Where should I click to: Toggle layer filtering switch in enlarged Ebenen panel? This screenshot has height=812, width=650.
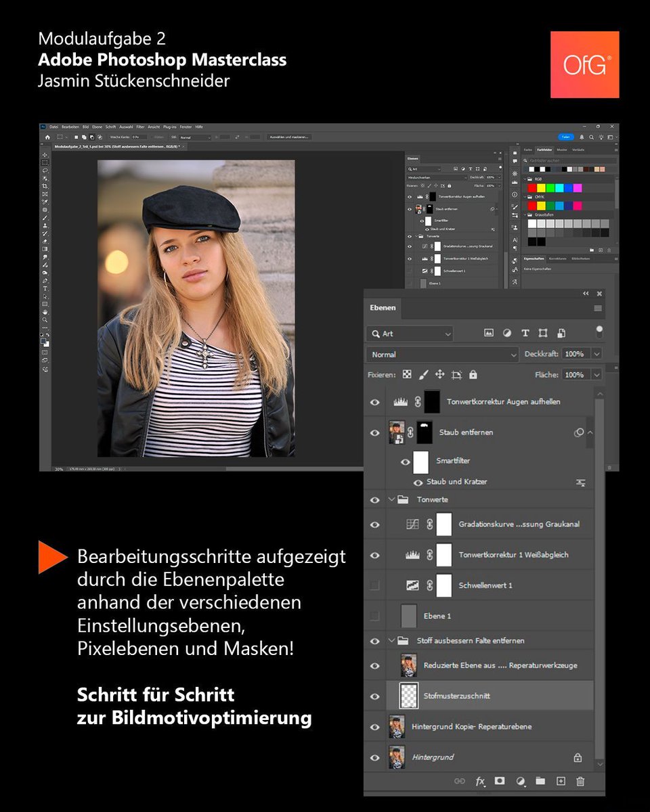599,332
